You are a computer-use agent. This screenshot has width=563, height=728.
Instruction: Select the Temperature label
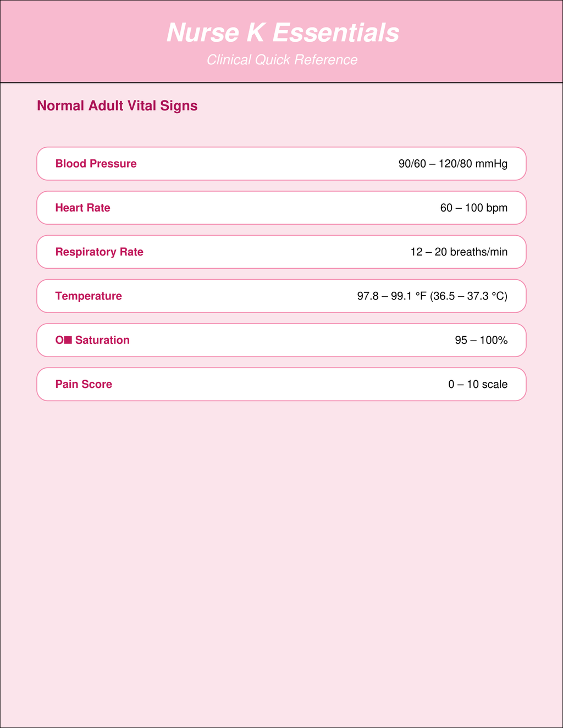pos(89,296)
